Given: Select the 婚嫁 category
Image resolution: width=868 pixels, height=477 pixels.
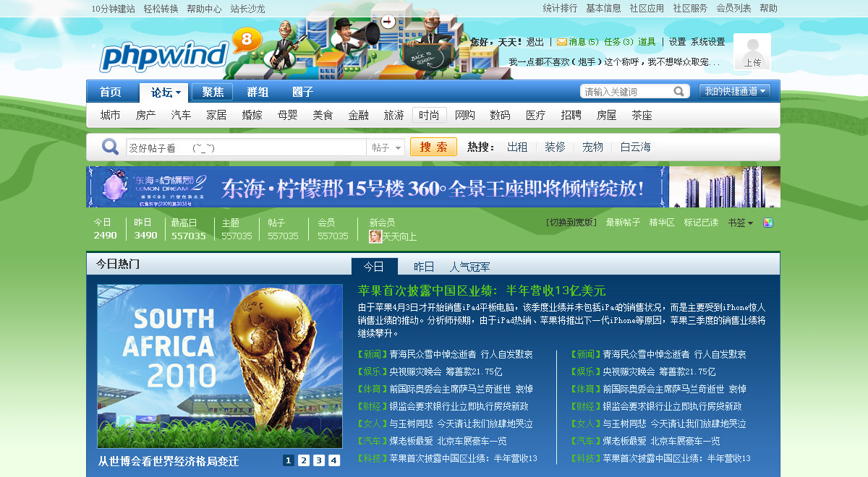Looking at the screenshot, I should tap(252, 116).
